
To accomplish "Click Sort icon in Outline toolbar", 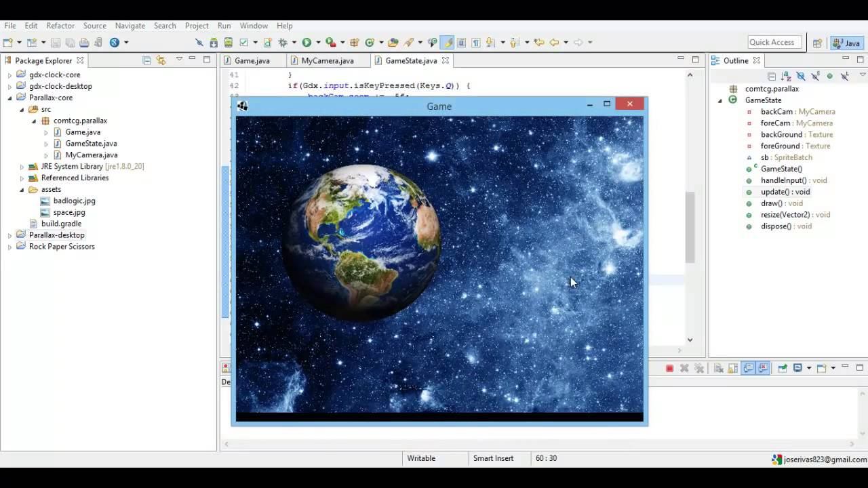I will (786, 77).
